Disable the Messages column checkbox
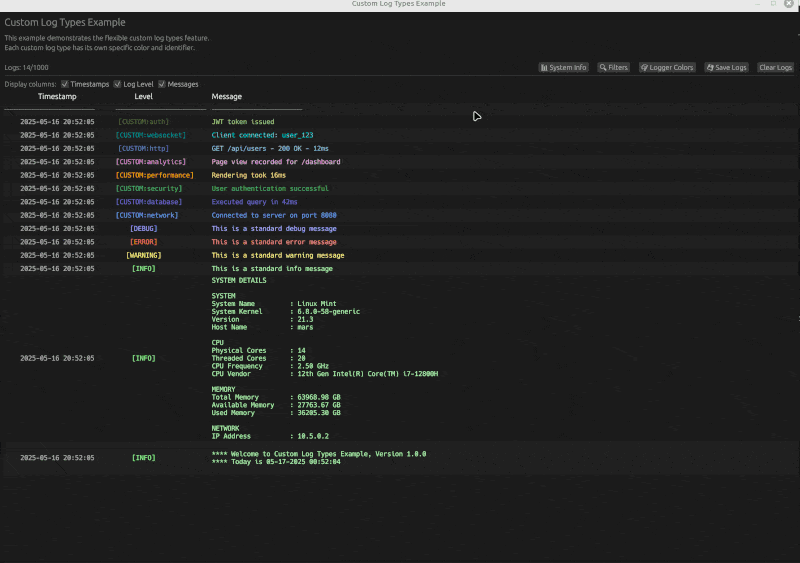The width and height of the screenshot is (800, 563). coord(162,85)
